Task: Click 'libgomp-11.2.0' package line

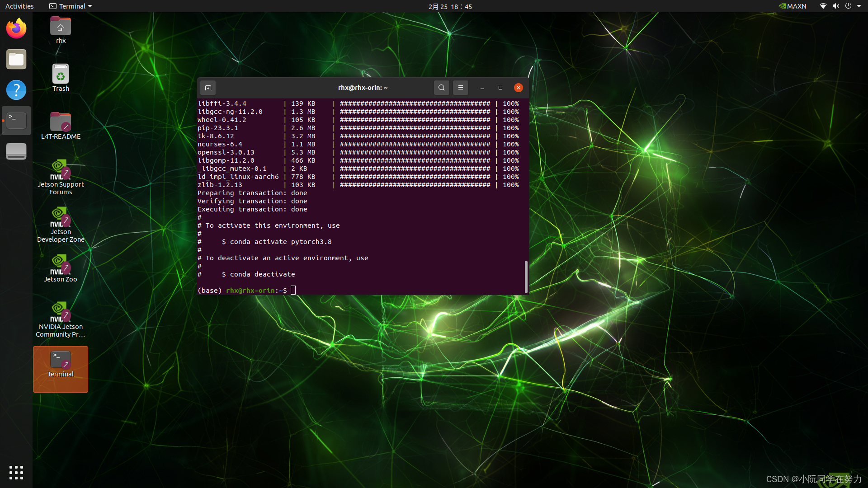Action: pos(358,160)
